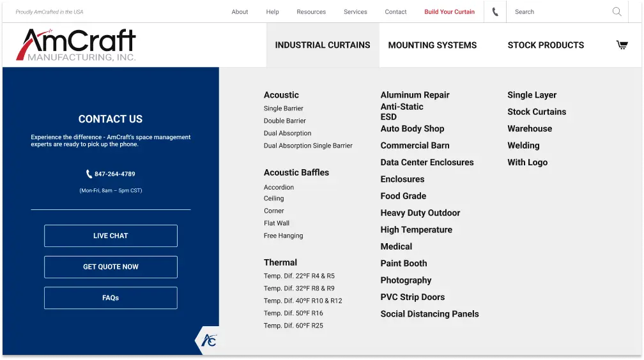Open Stock Curtains link
Screen dimensions: 644x360
537,112
